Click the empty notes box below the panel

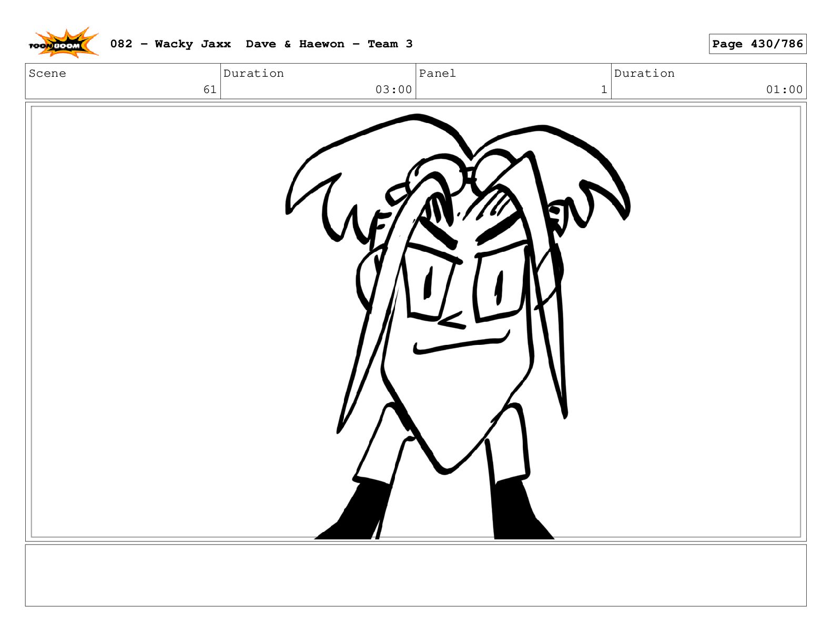click(415, 575)
